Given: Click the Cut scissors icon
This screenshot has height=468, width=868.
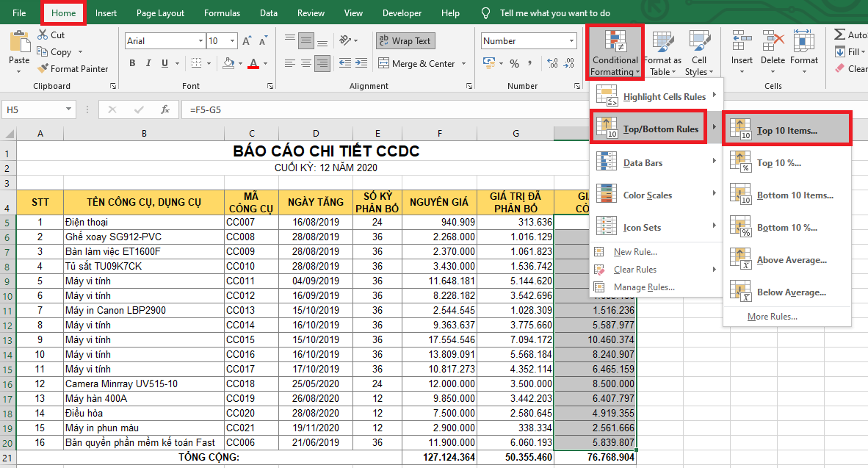Looking at the screenshot, I should pyautogui.click(x=41, y=35).
